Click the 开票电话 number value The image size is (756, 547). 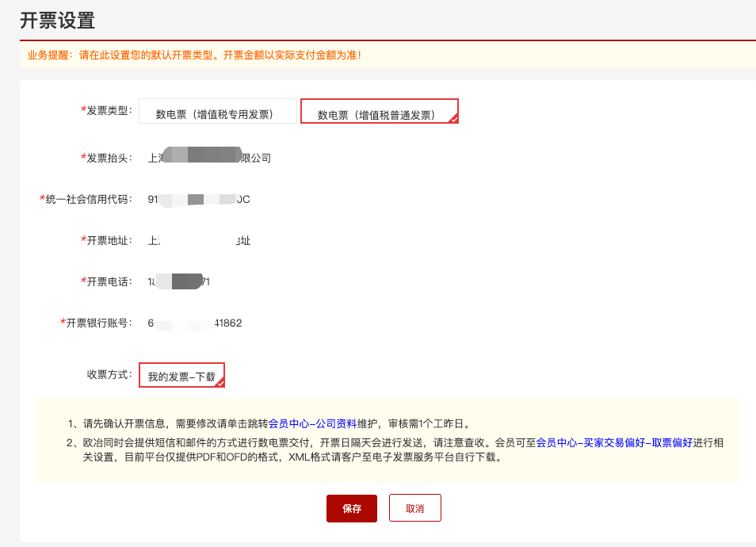tap(179, 281)
